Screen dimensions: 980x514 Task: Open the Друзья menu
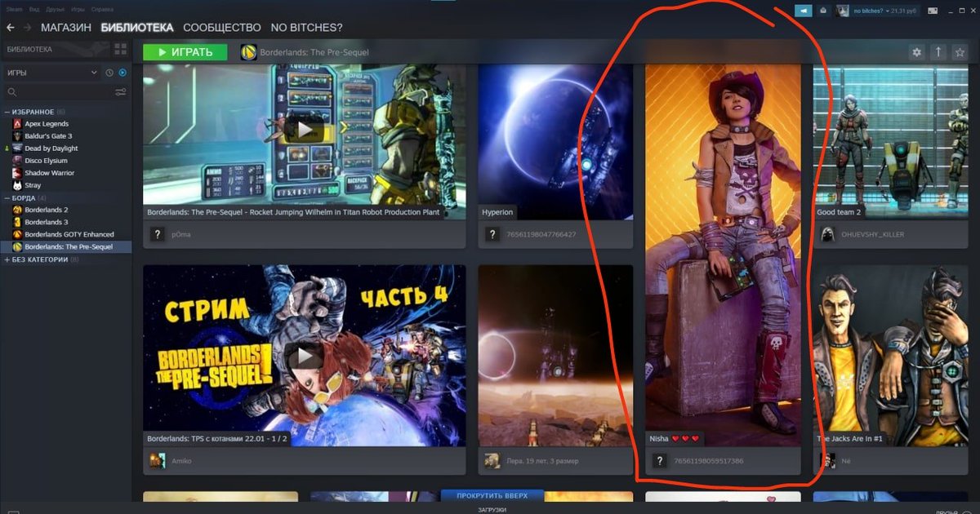(56, 10)
